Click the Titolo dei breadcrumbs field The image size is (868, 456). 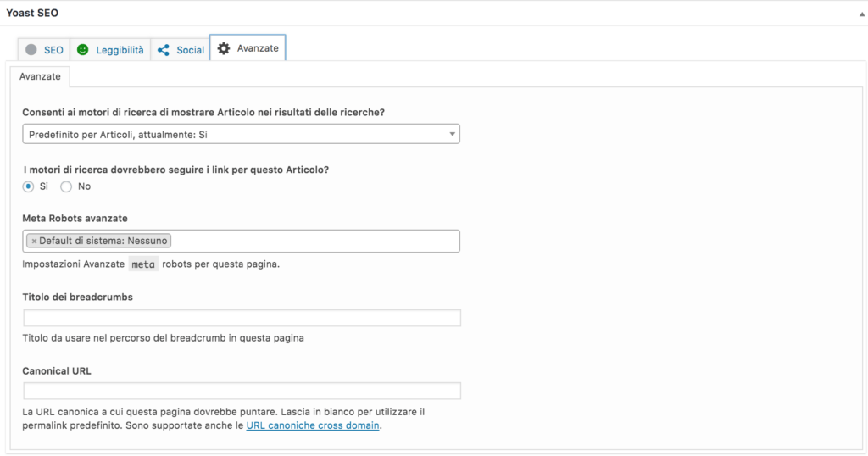coord(242,318)
